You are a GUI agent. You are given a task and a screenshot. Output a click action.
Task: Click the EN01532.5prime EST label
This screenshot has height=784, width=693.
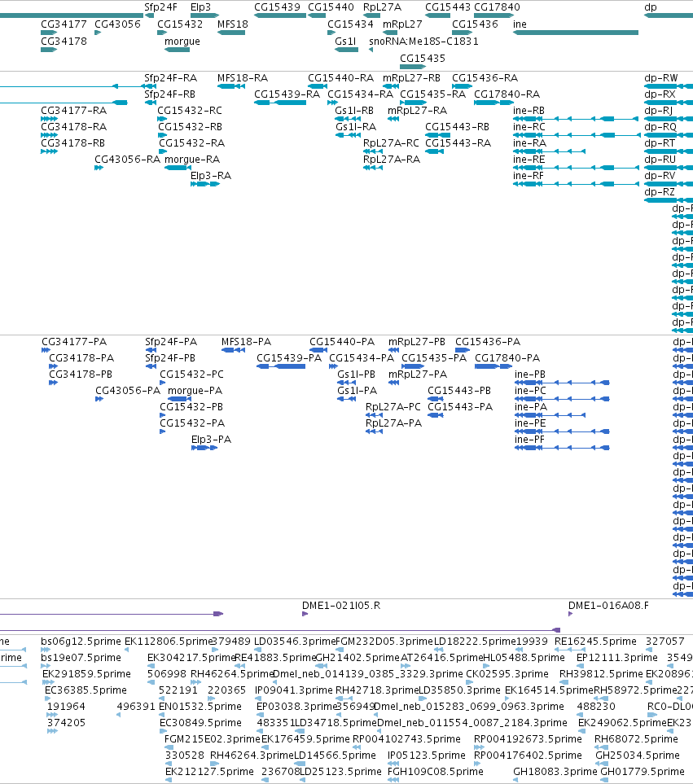point(200,707)
